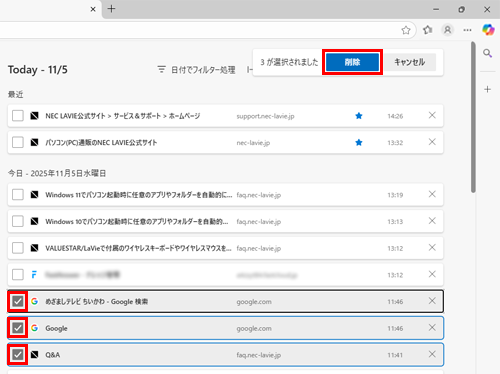Click the star icon in the address bar
The width and height of the screenshot is (500, 374).
click(406, 30)
